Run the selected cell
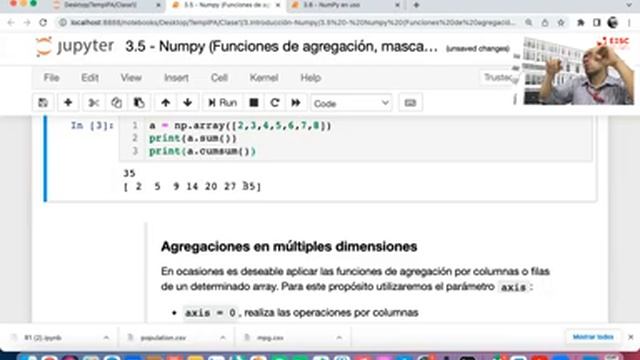The width and height of the screenshot is (640, 360). [222, 103]
